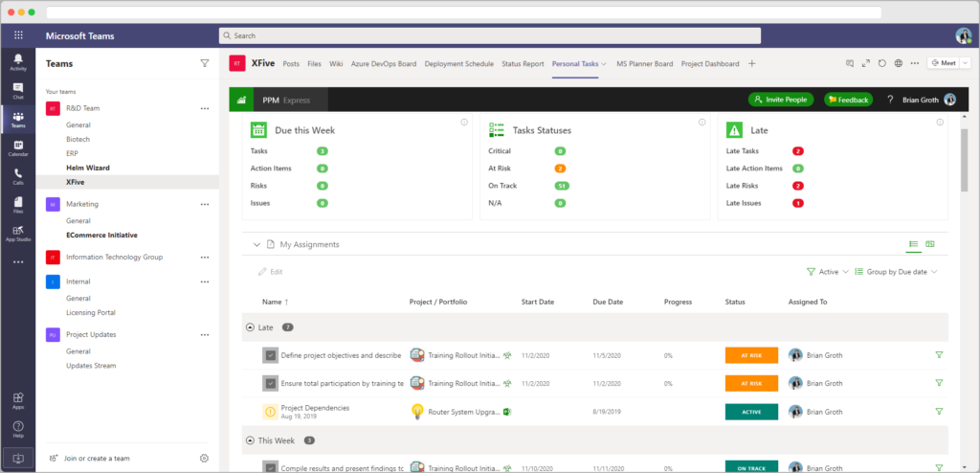Collapse the This Week group
Screen dimensions: 980x473
(x=250, y=440)
